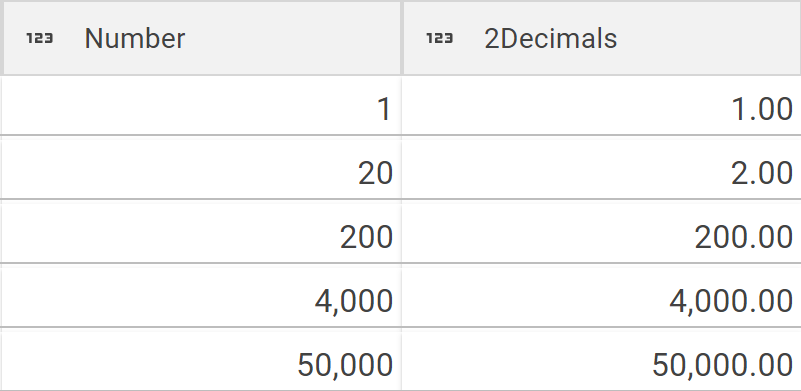Click the 123 type icon beside Number

pyautogui.click(x=40, y=38)
